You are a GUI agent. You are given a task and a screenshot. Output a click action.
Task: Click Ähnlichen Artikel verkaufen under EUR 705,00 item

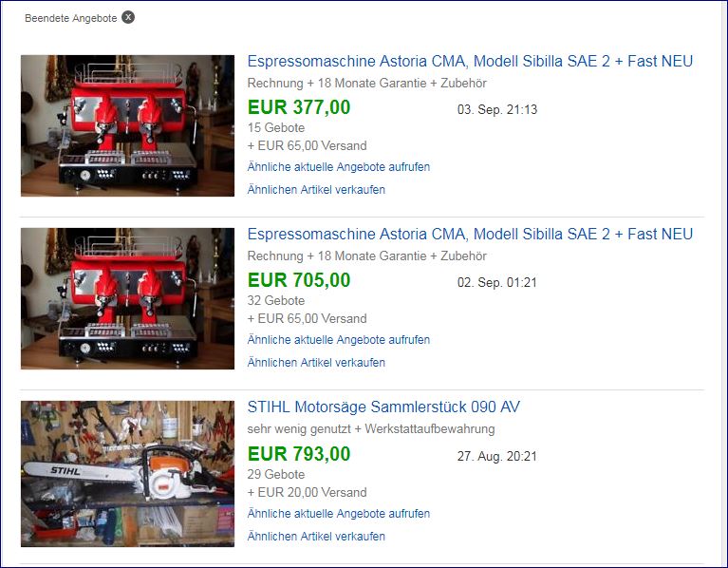coord(316,362)
